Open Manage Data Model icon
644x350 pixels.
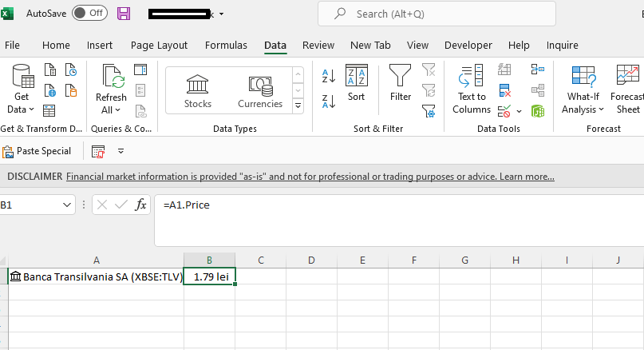[x=538, y=111]
